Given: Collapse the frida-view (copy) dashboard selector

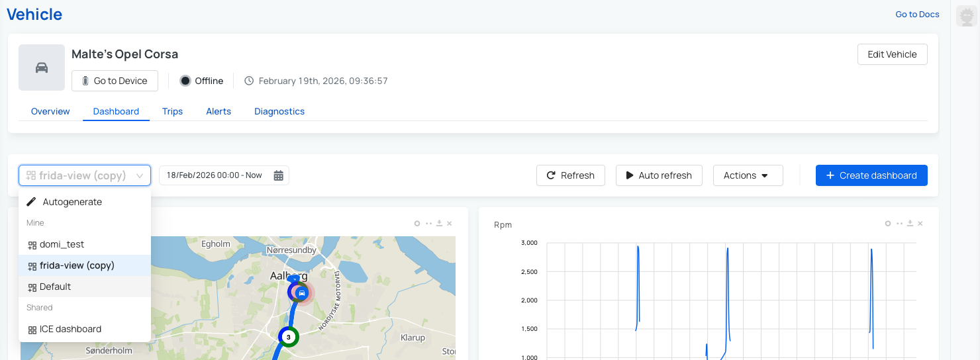Looking at the screenshot, I should (85, 175).
